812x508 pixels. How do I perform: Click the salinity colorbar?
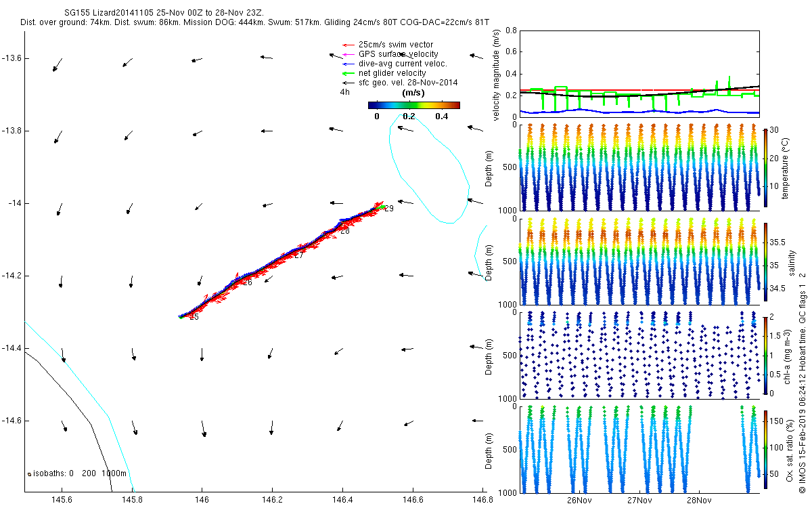(765, 261)
